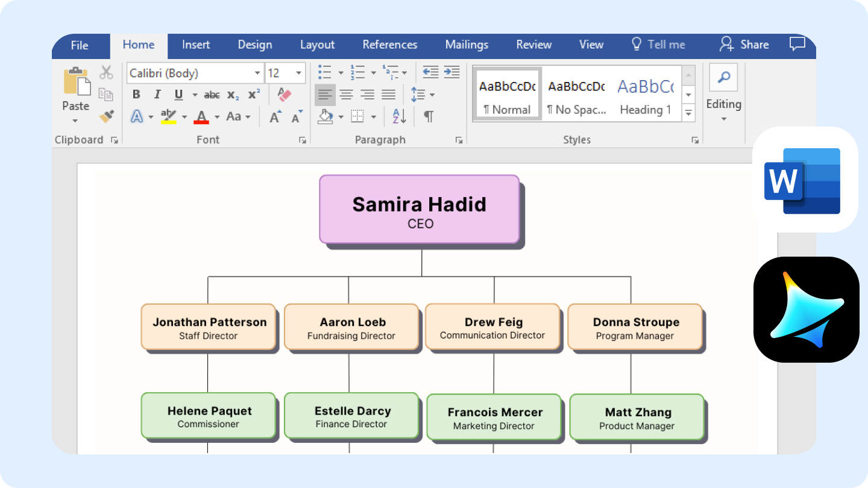The height and width of the screenshot is (488, 868).
Task: Click the Find magnifier in Editing group
Action: pyautogui.click(x=723, y=77)
